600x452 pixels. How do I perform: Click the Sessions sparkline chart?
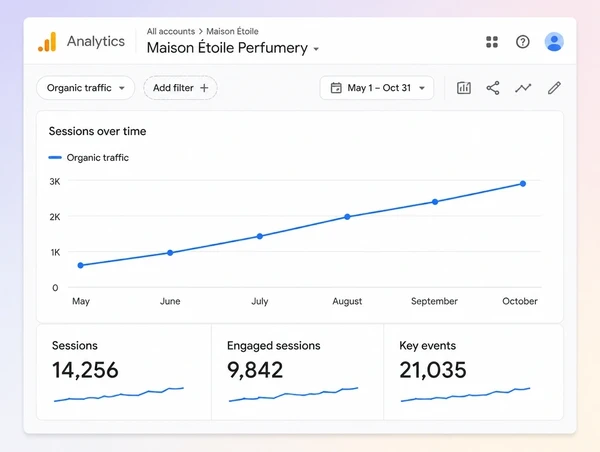click(x=119, y=394)
